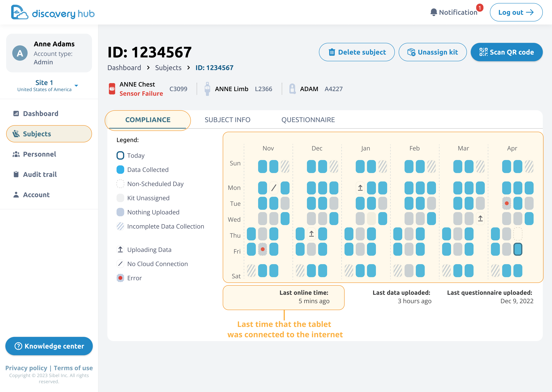Click the Anne Adams avatar circle
Viewport: 552px width, 392px height.
pos(20,53)
